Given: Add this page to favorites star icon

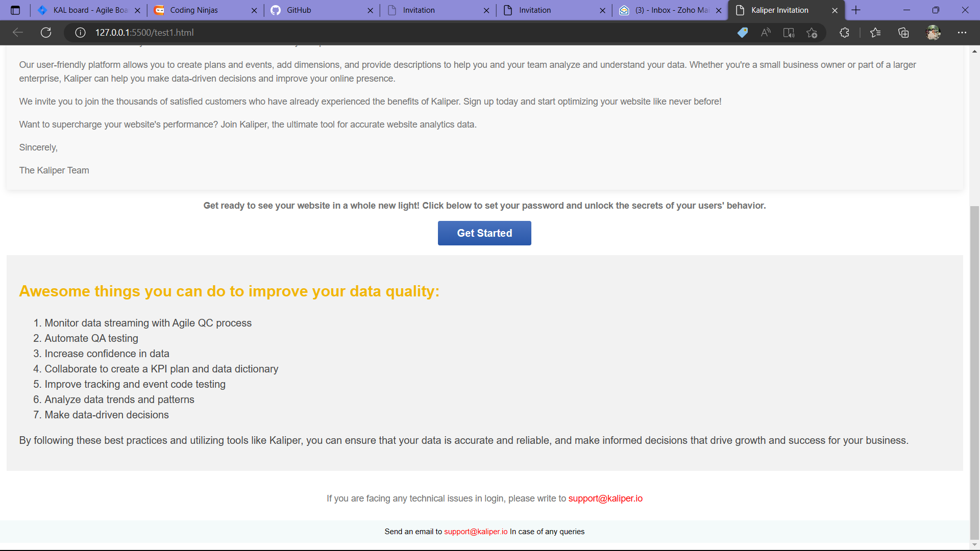Looking at the screenshot, I should (x=812, y=33).
